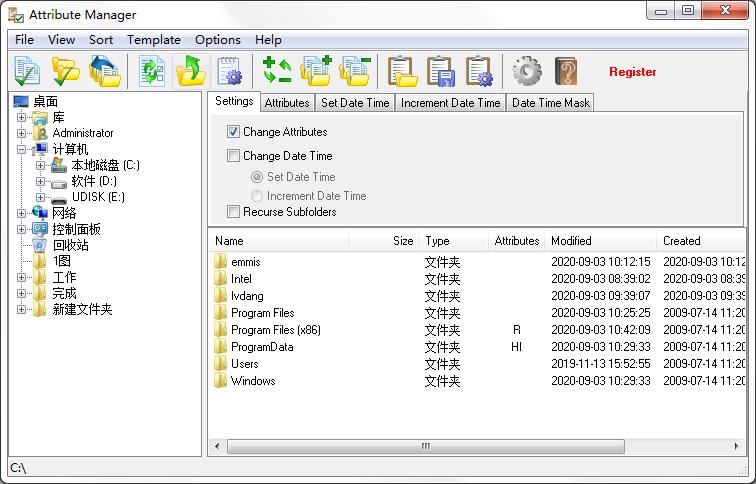Click the green plus-minus arrows icon

tap(277, 72)
